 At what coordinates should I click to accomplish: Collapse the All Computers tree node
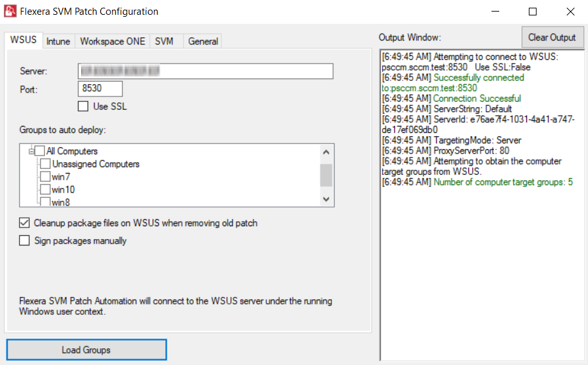(30, 151)
